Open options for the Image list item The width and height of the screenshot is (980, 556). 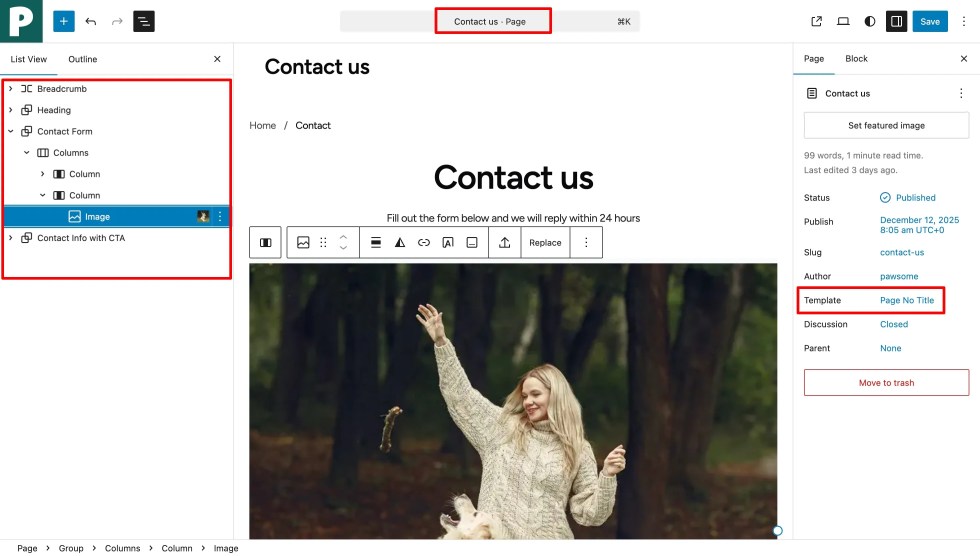point(220,216)
